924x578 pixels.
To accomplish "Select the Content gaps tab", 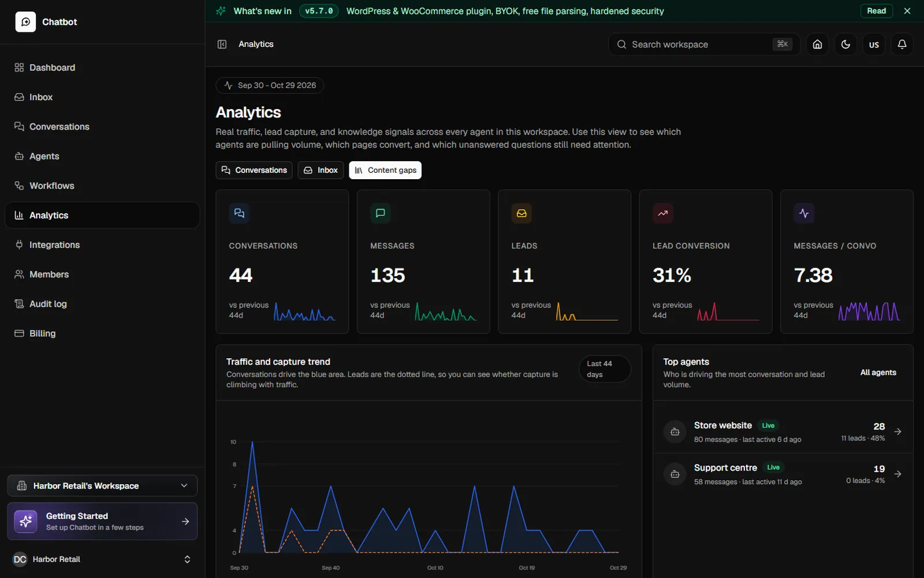I will tap(385, 170).
